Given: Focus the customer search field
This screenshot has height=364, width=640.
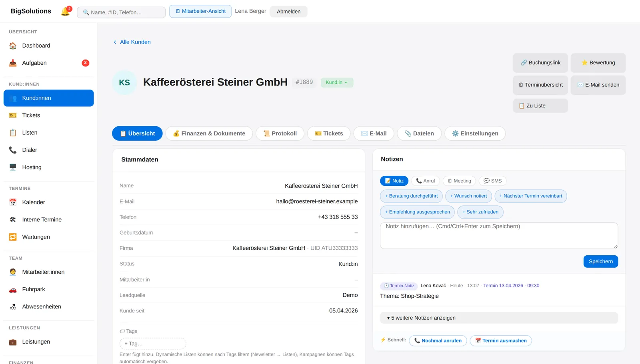Looking at the screenshot, I should coord(121,12).
